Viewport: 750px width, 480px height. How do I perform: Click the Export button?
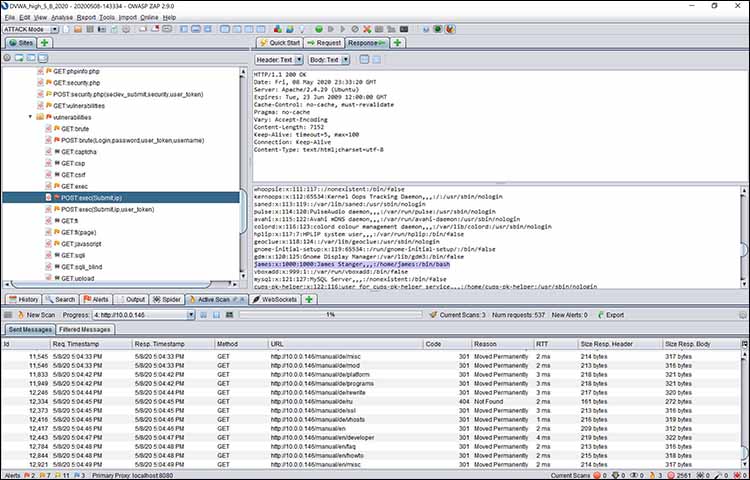pos(611,315)
